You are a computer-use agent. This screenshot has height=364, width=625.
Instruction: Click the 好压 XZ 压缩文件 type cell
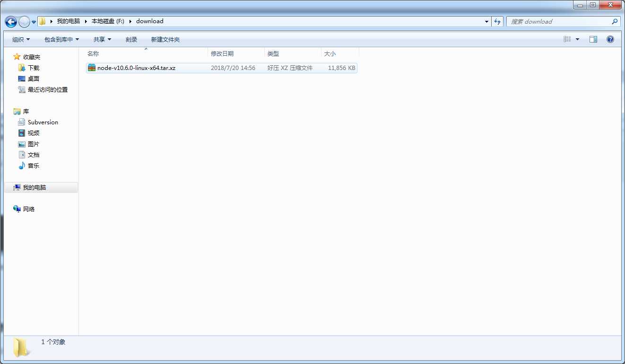(x=290, y=68)
